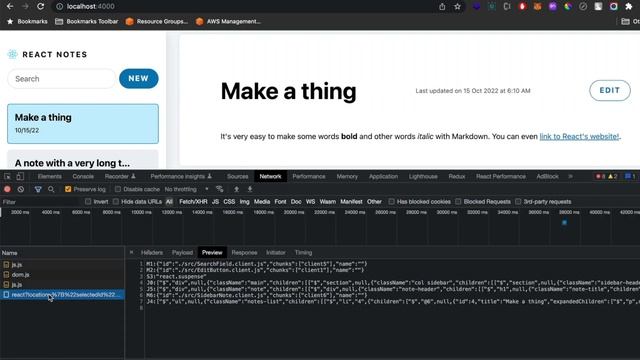This screenshot has height=360, width=640.
Task: Open the Payload details tab
Action: [x=182, y=253]
